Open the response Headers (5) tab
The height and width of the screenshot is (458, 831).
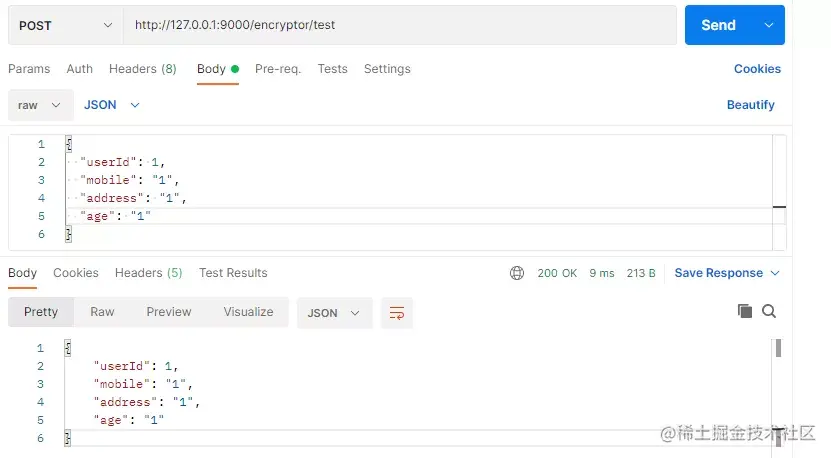(148, 273)
